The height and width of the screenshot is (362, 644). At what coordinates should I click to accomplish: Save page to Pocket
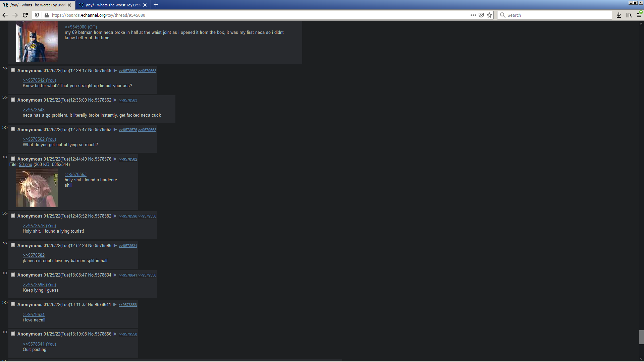[481, 15]
